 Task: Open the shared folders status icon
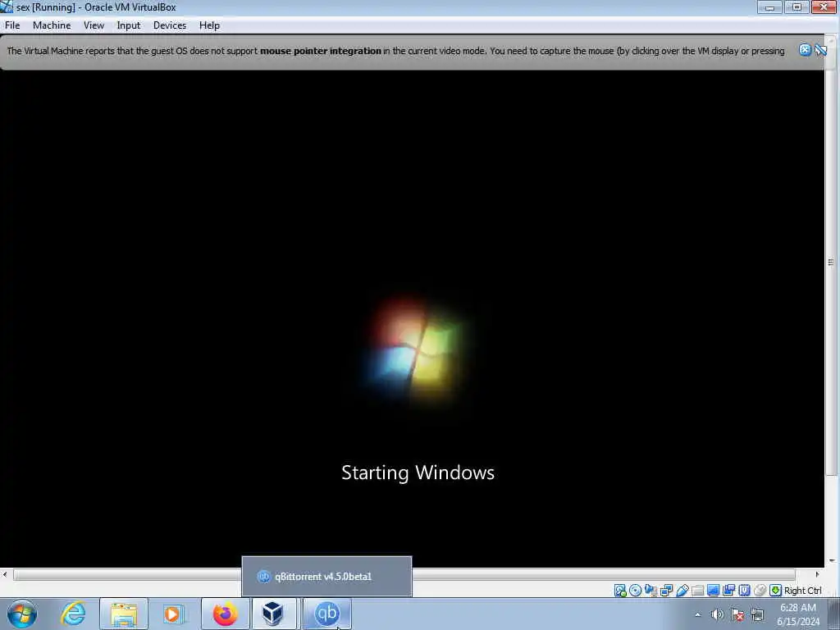(697, 591)
